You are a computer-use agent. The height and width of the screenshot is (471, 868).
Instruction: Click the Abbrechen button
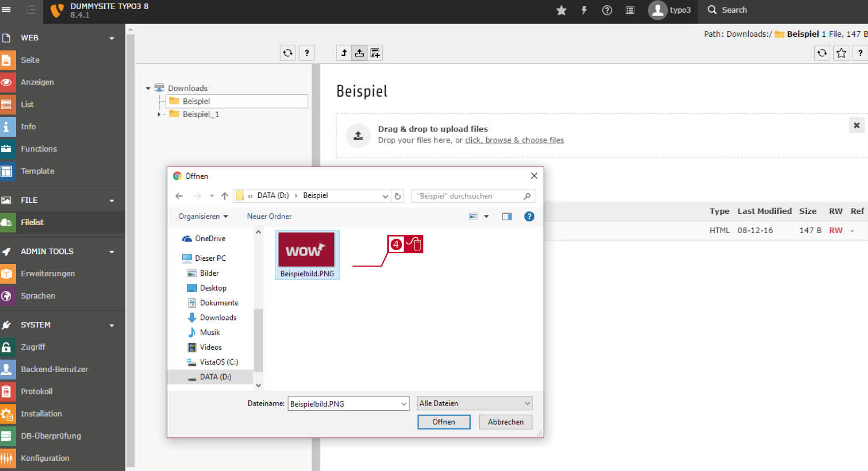(x=505, y=422)
